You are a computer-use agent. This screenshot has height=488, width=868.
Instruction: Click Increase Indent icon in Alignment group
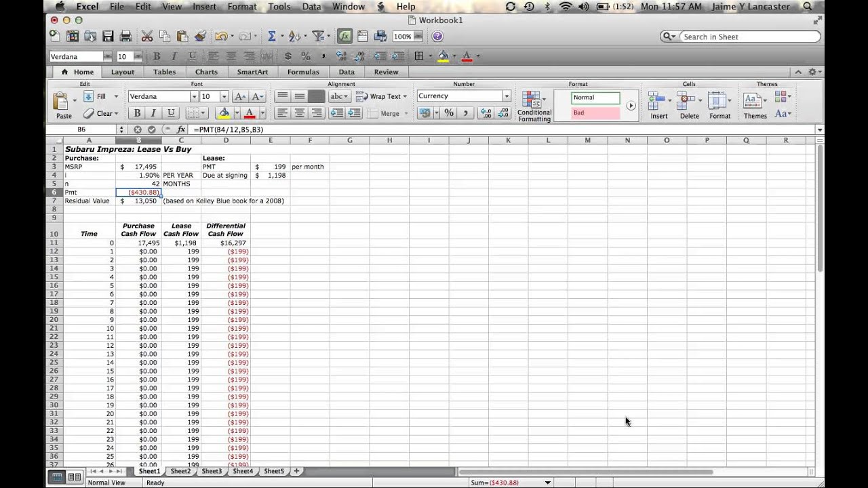coord(353,113)
